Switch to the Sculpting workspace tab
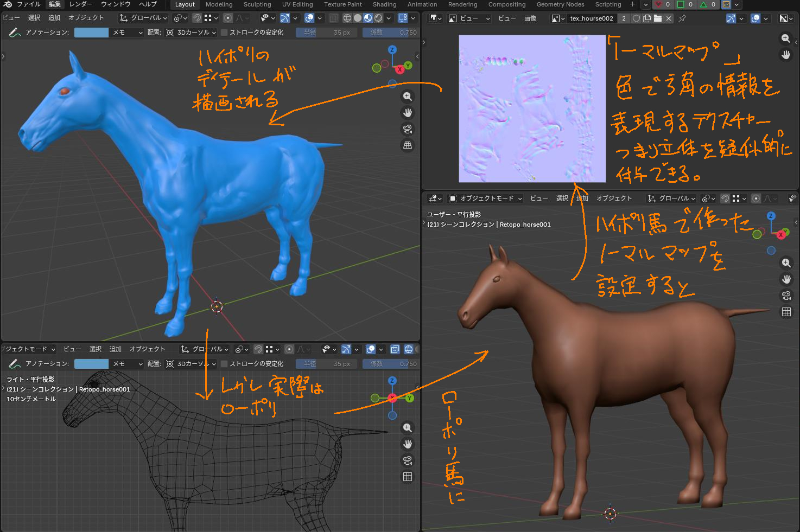The width and height of the screenshot is (800, 532). pos(257,4)
